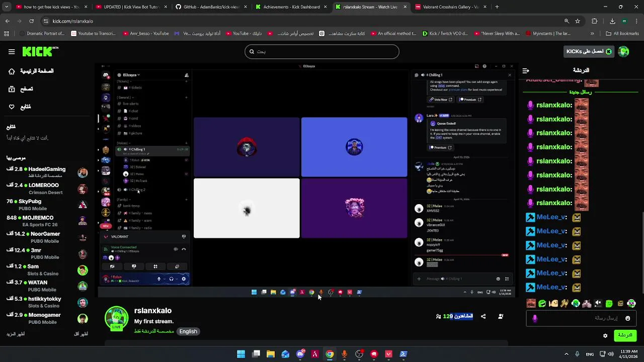Click Vote Now button in Discord chat
This screenshot has width=644, height=362.
pyautogui.click(x=440, y=100)
